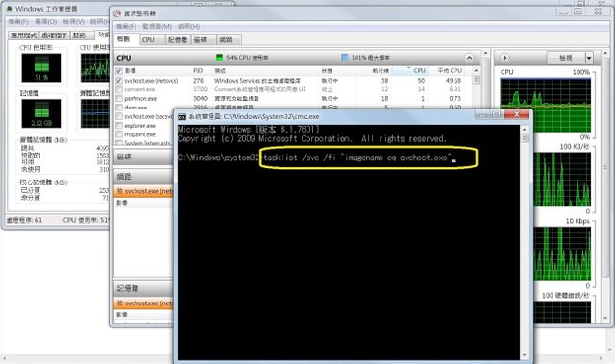Click the orange svchost.exe filter bar under 網路

[143, 191]
